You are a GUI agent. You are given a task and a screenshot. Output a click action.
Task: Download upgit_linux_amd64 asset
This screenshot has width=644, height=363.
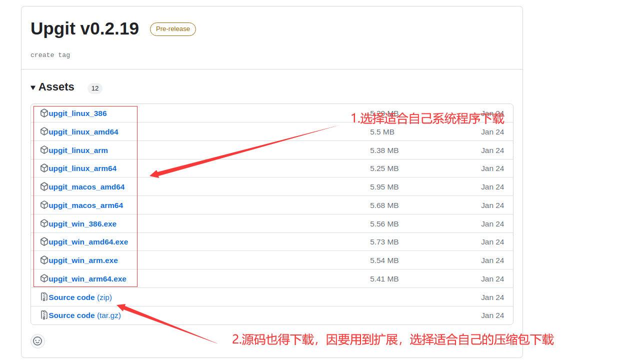[x=83, y=132]
